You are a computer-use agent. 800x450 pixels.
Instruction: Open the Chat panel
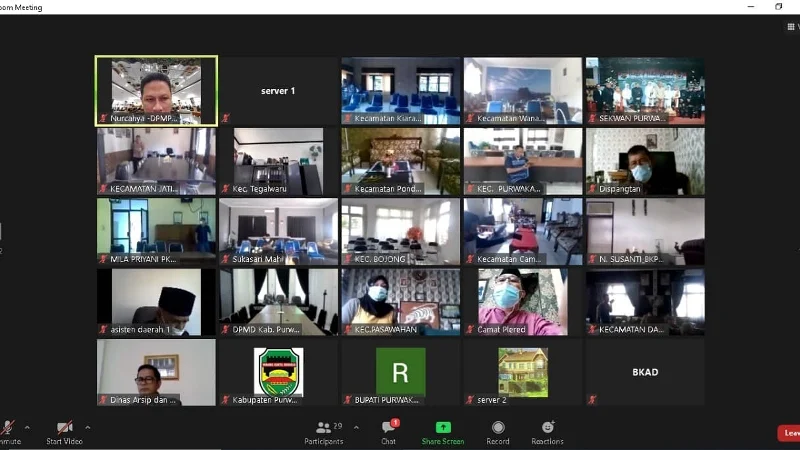(388, 428)
